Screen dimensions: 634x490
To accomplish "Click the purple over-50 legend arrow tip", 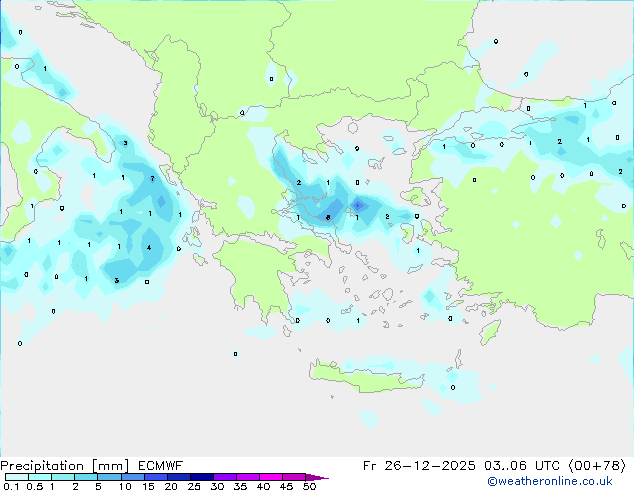I will [x=317, y=477].
